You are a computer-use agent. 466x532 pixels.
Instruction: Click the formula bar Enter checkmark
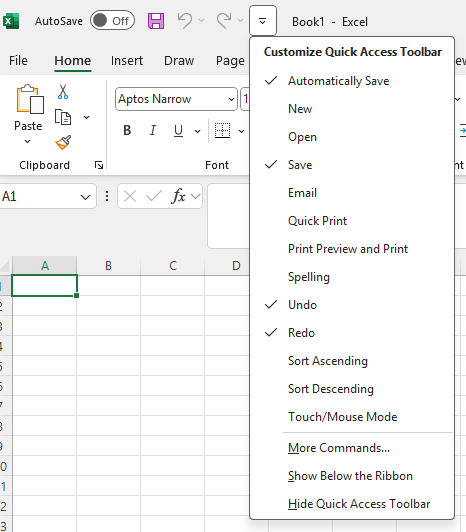click(154, 196)
